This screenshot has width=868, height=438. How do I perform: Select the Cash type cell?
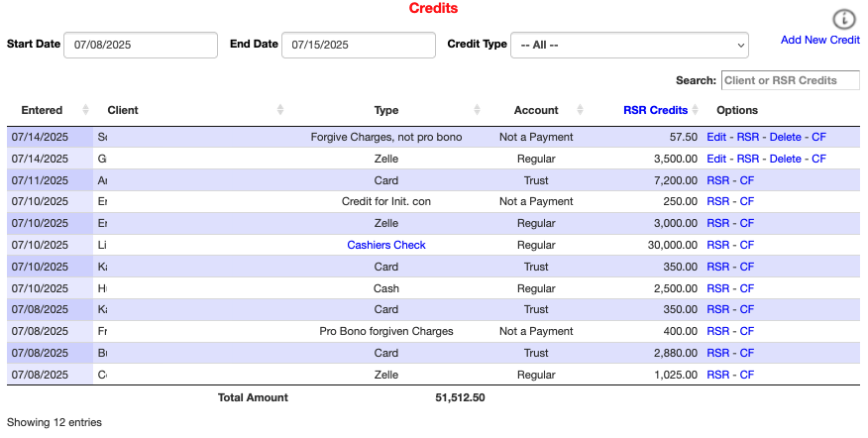386,288
